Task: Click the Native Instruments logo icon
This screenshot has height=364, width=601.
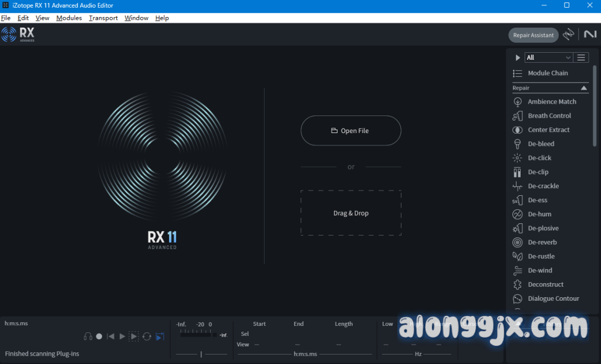Action: point(590,35)
